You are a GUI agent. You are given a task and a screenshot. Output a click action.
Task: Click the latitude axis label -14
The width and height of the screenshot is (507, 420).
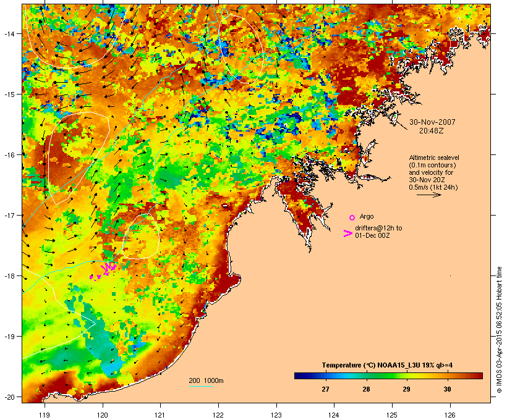click(9, 33)
